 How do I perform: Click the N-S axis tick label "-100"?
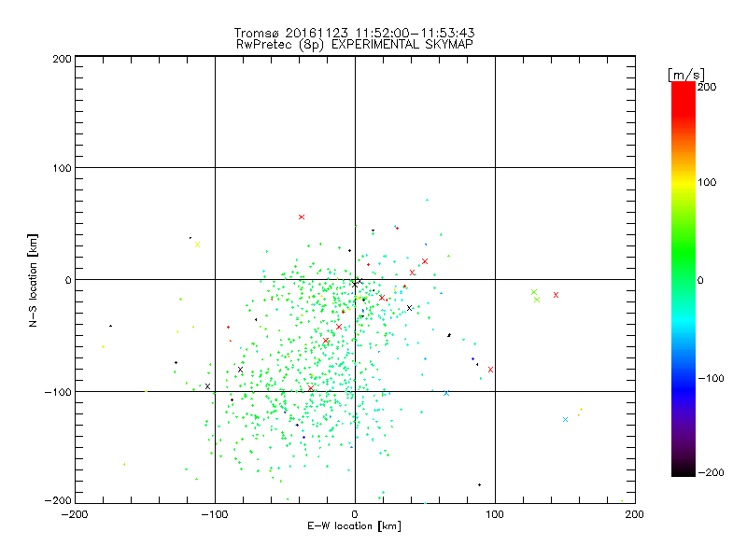pyautogui.click(x=58, y=392)
